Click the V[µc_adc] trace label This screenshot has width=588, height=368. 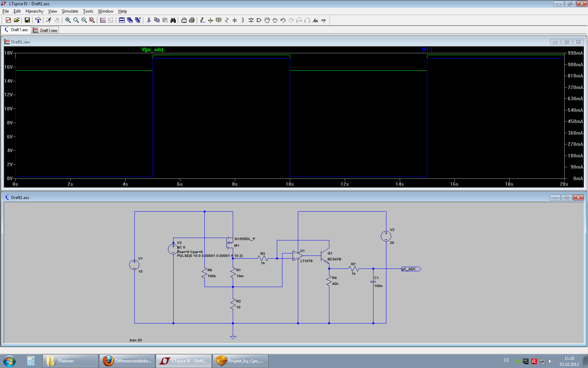pos(152,49)
